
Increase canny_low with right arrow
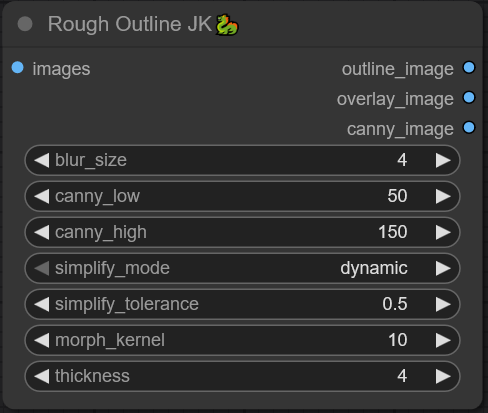click(x=443, y=196)
